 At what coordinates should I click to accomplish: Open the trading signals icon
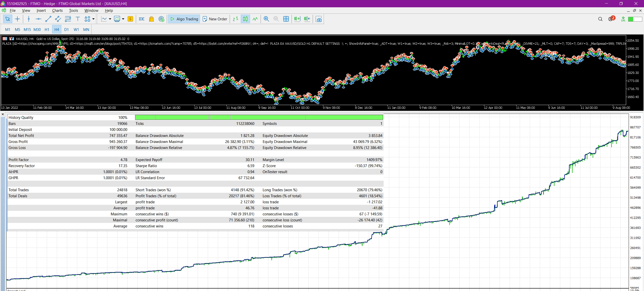tap(162, 19)
